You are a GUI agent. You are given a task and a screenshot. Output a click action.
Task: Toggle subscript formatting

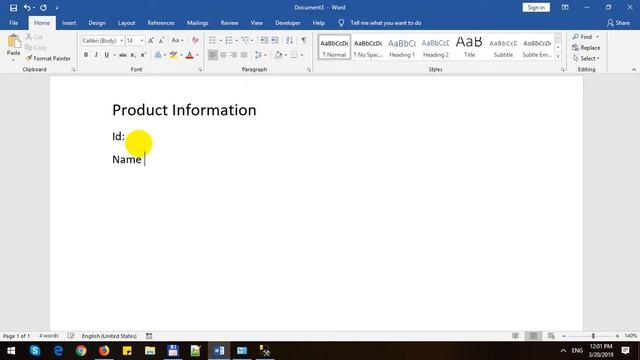133,55
